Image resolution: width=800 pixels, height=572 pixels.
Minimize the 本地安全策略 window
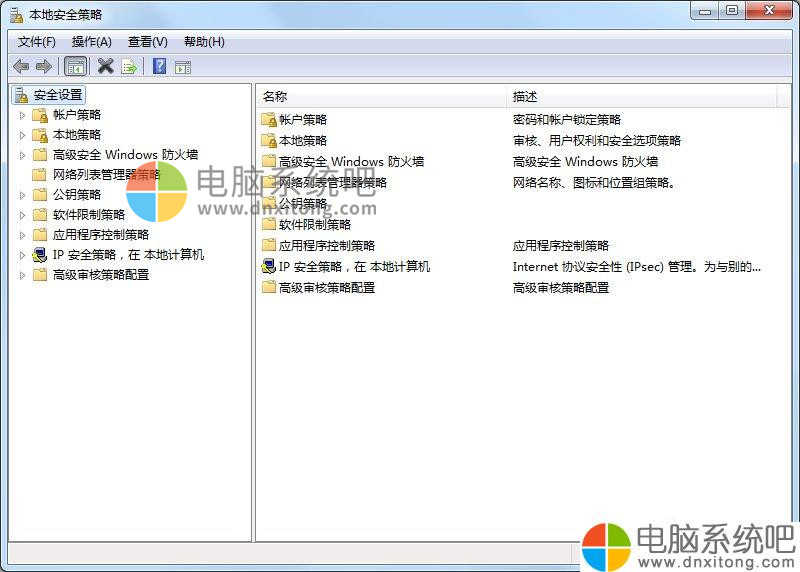705,10
